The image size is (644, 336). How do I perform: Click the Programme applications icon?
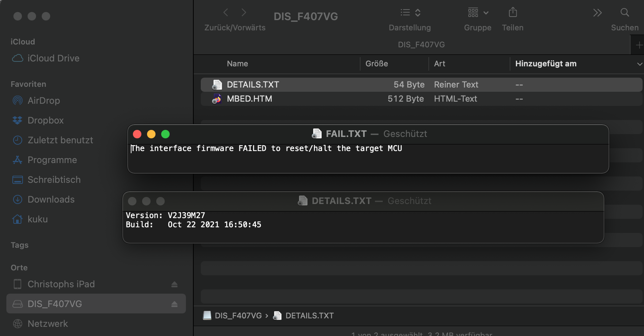coord(17,160)
